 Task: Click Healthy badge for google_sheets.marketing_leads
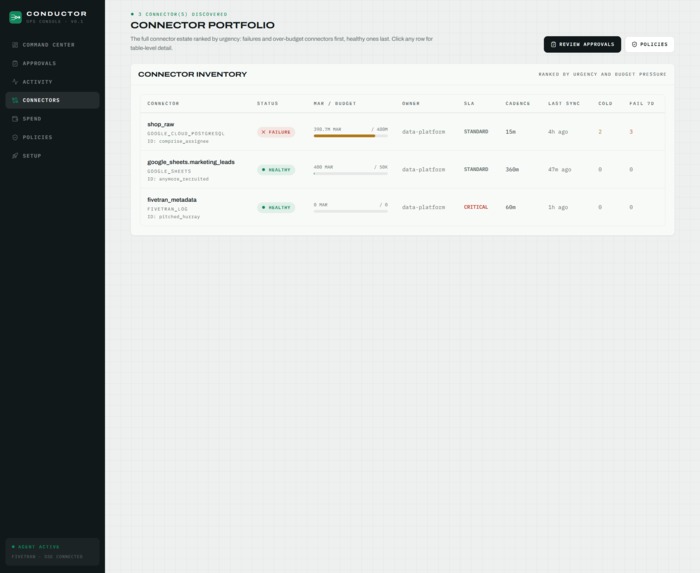276,170
